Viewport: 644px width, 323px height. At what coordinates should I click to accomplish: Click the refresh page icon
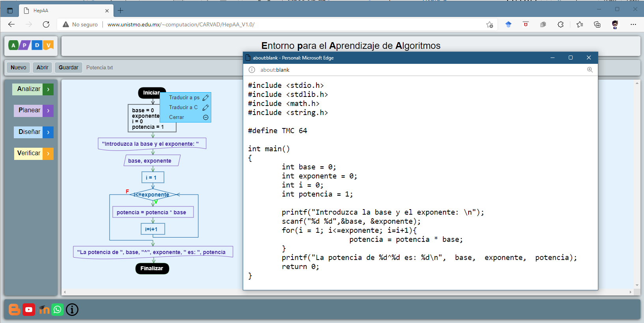tap(46, 24)
